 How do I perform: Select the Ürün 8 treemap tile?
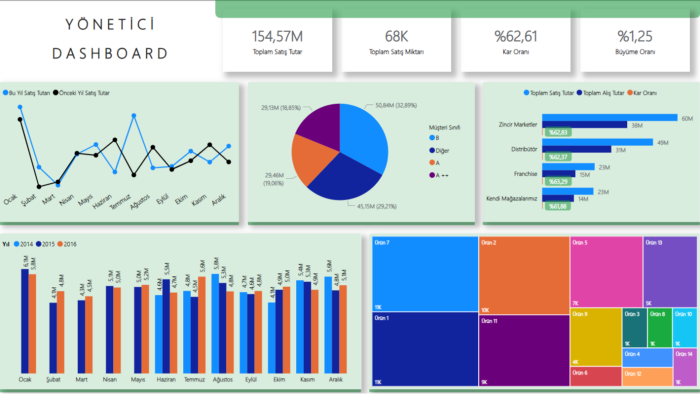tap(660, 328)
